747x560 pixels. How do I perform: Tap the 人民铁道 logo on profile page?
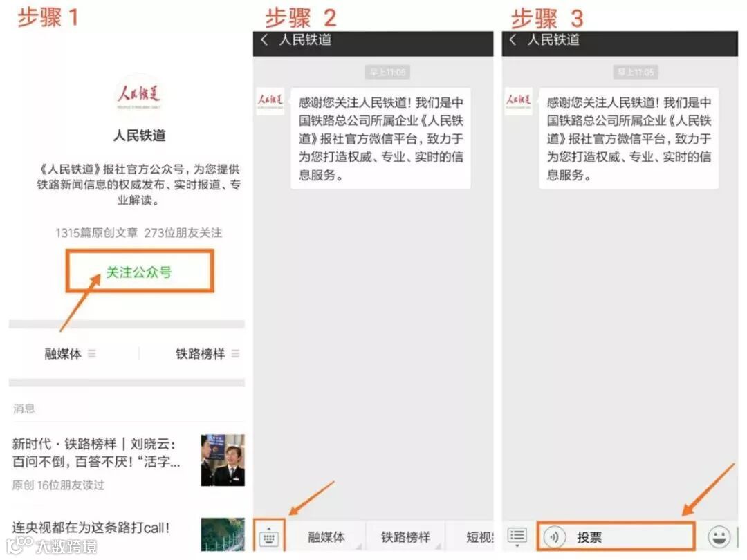pyautogui.click(x=139, y=93)
